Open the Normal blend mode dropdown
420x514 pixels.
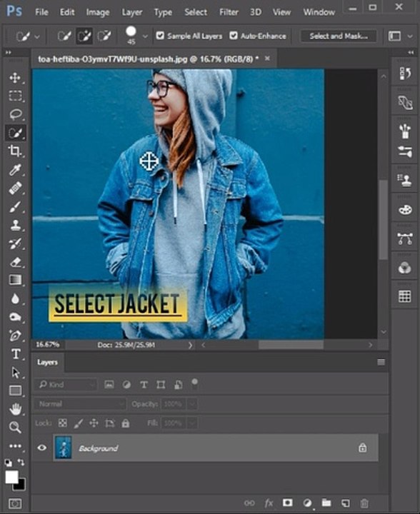[80, 404]
